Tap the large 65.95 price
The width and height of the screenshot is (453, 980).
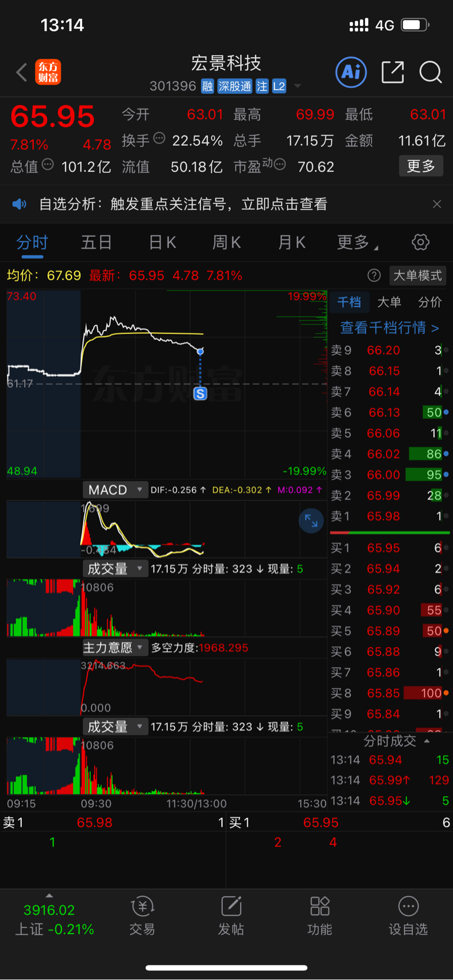pos(52,116)
